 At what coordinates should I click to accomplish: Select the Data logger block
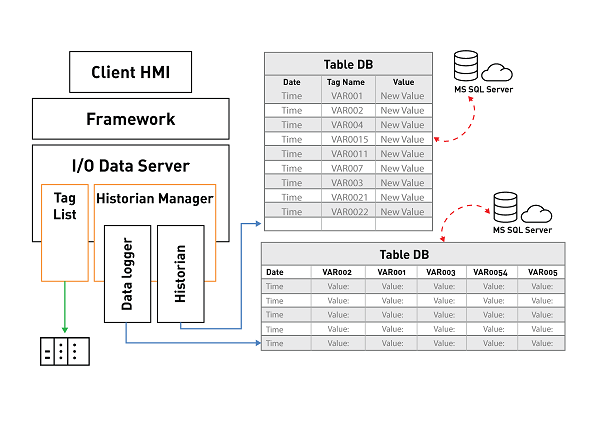[x=127, y=275]
